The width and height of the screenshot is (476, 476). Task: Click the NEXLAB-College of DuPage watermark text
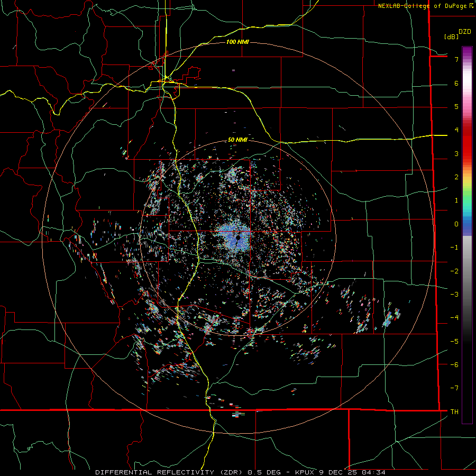coord(426,6)
